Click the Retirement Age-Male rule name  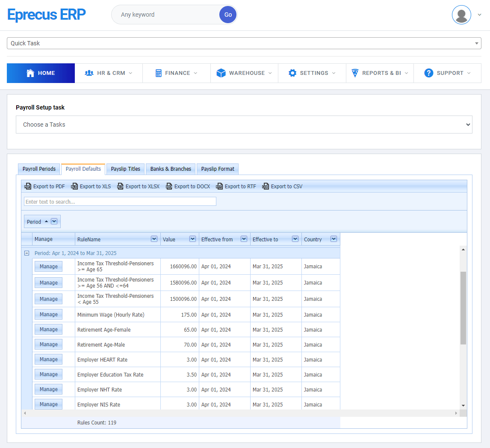(x=101, y=344)
